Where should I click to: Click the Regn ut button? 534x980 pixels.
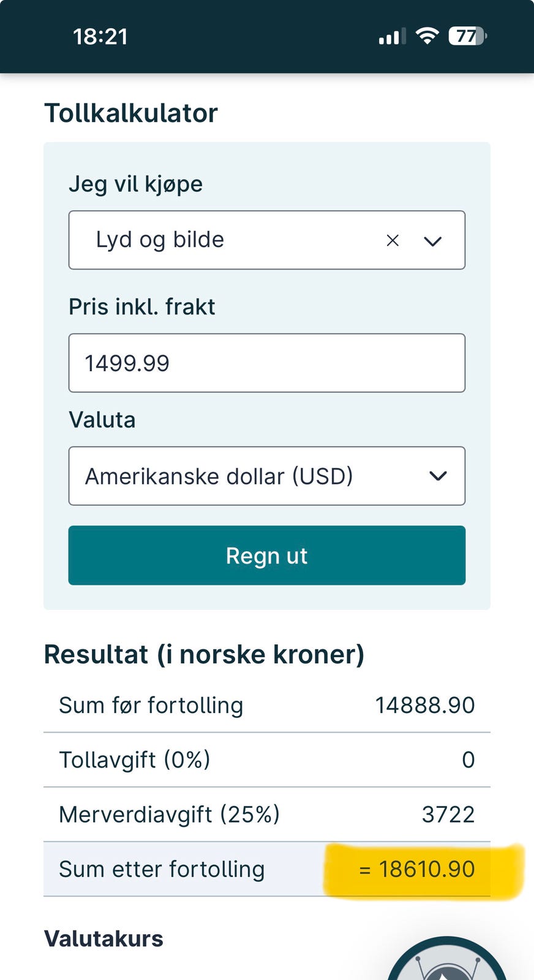click(267, 556)
